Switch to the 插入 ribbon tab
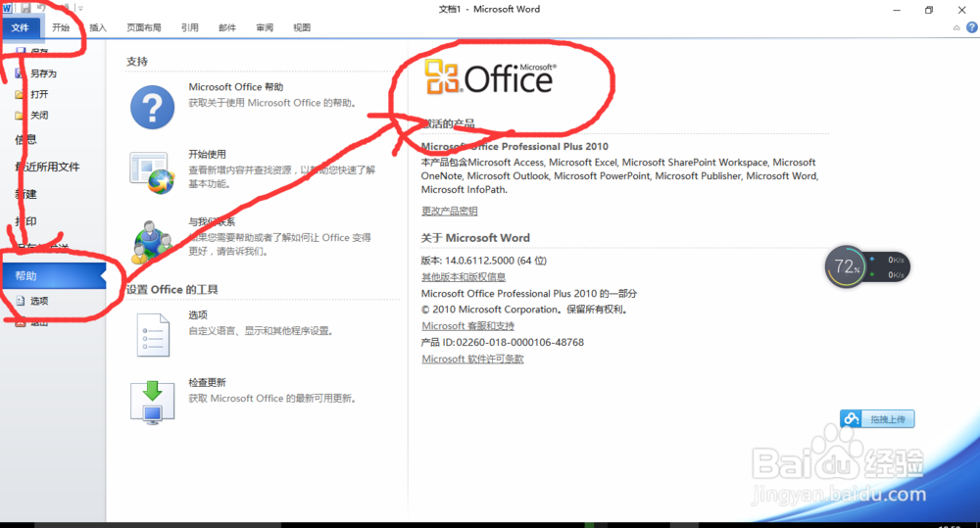Screen dimensions: 980x528 point(98,27)
